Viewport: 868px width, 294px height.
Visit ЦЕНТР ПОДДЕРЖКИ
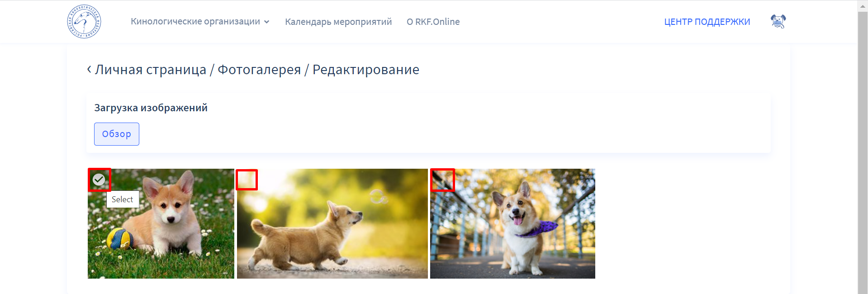tap(707, 22)
